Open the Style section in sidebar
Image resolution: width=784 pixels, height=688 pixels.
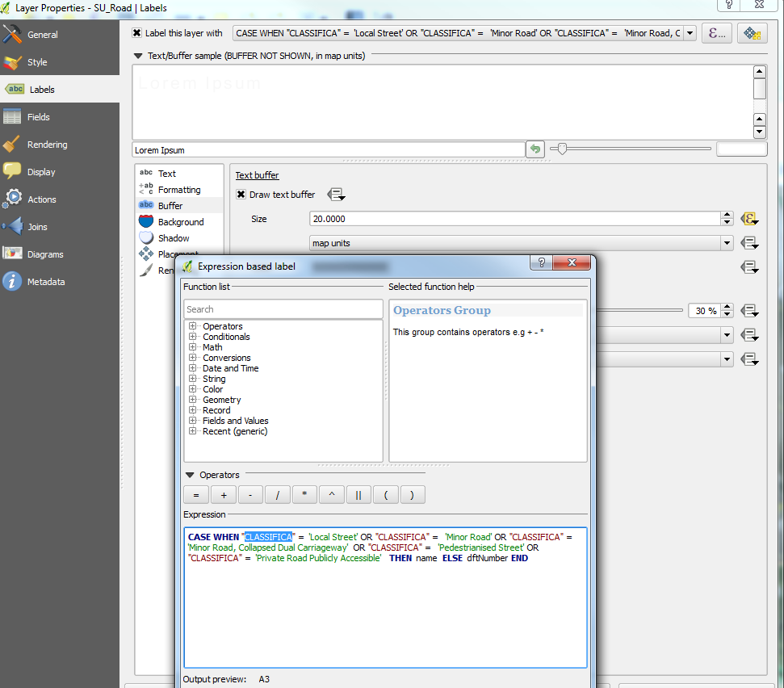point(37,62)
